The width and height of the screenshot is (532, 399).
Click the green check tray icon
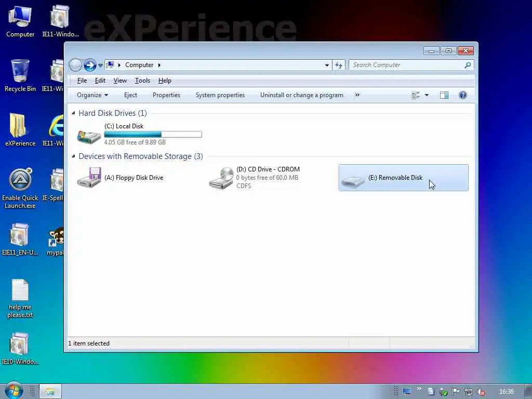[x=444, y=392]
